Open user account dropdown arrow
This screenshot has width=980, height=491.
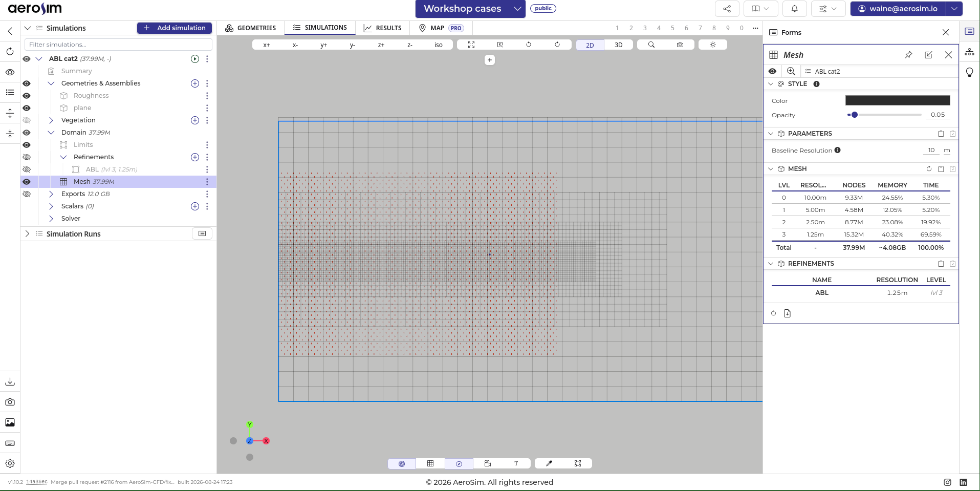pos(954,9)
